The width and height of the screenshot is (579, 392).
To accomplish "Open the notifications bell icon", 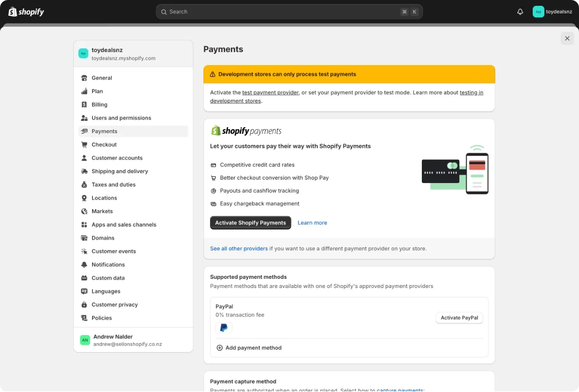I will click(x=520, y=12).
